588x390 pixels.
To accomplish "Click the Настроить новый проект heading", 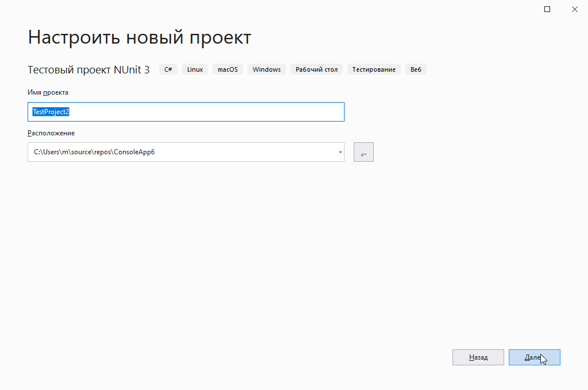I will [140, 37].
